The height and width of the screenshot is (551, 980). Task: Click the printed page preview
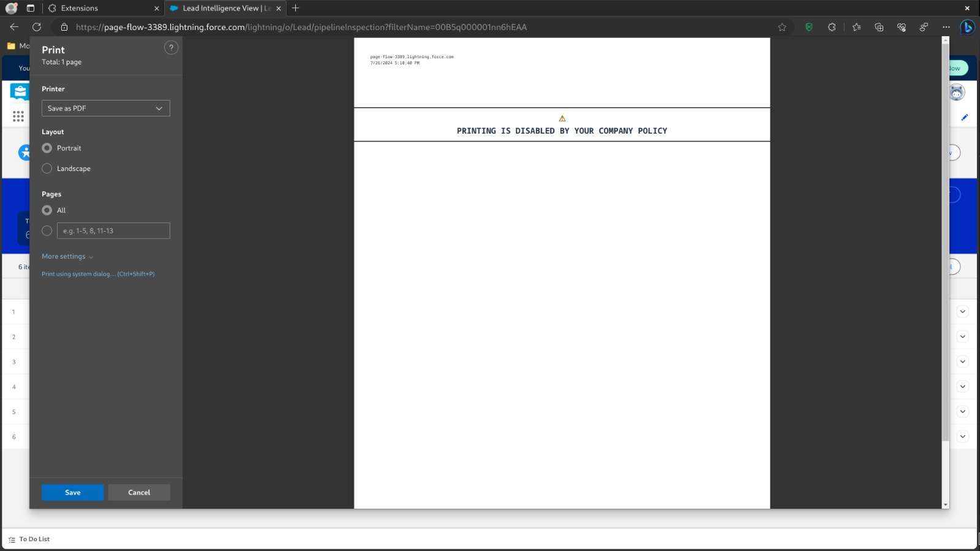(562, 273)
